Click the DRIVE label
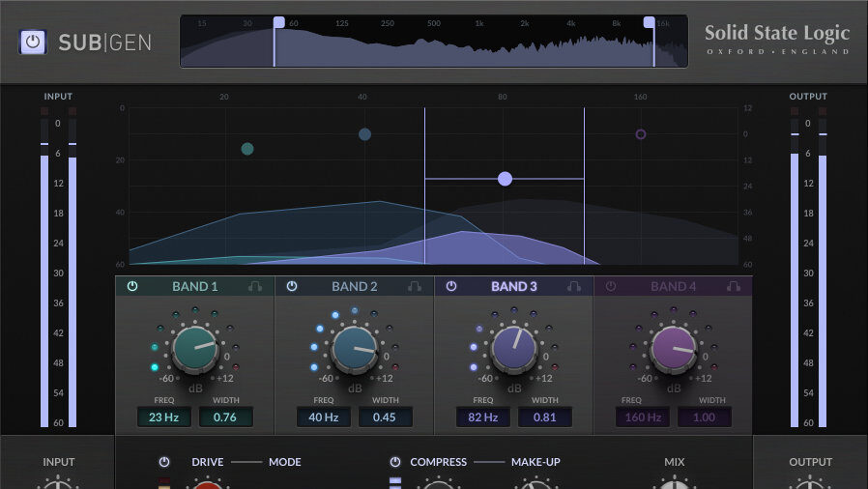The width and height of the screenshot is (868, 489). 208,462
